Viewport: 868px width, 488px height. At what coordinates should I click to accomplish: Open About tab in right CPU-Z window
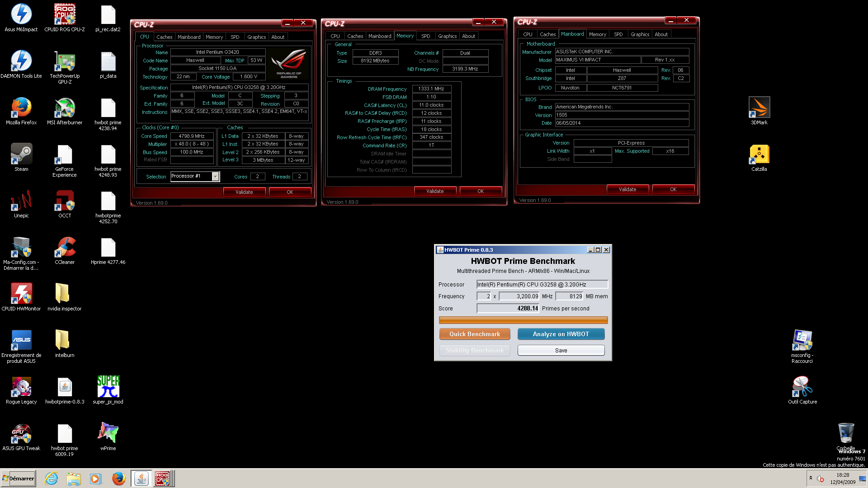coord(661,34)
